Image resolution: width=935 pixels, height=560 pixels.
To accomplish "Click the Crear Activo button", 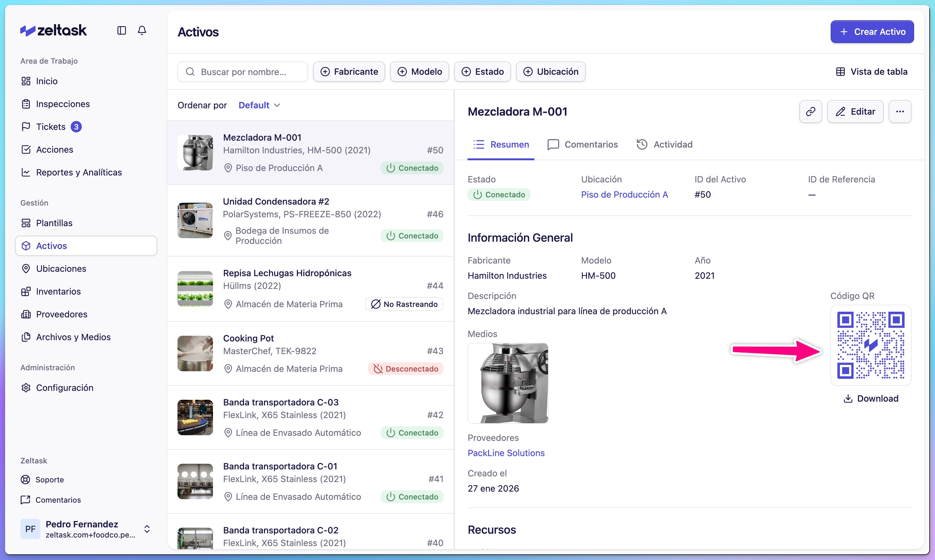I will [x=872, y=32].
